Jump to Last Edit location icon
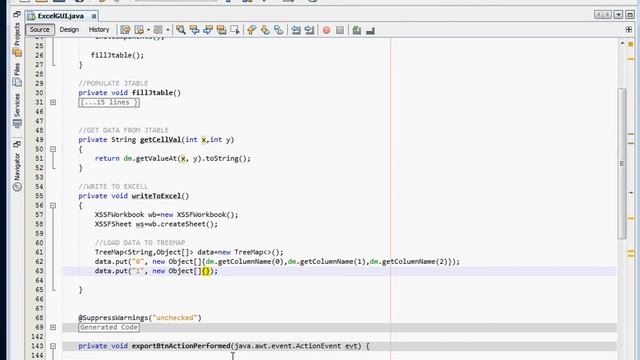 [125, 30]
